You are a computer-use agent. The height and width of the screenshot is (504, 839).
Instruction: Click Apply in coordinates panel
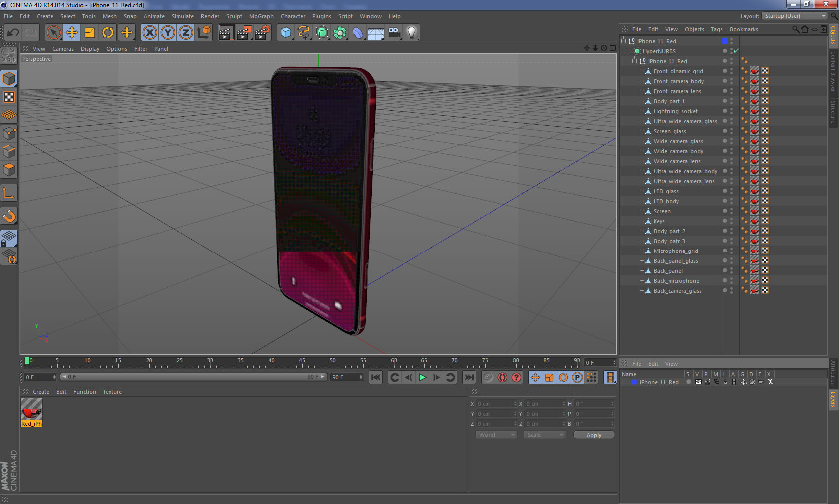pyautogui.click(x=594, y=435)
